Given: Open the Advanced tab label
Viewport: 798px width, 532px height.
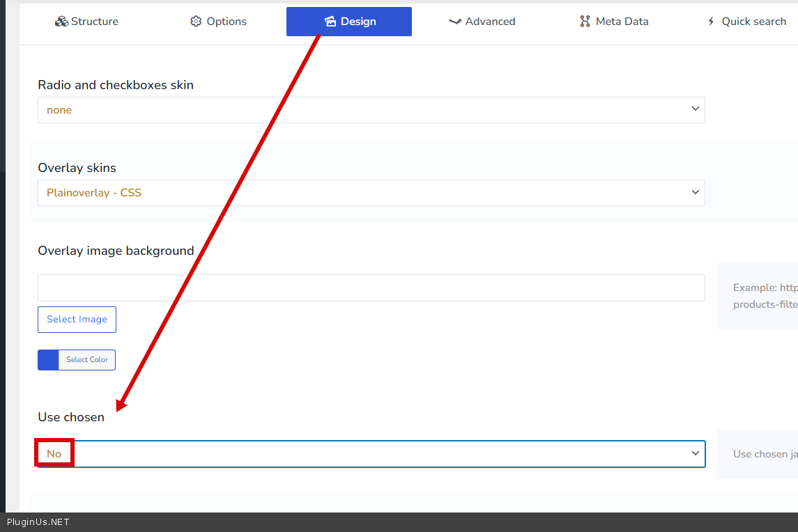Looking at the screenshot, I should (x=490, y=22).
